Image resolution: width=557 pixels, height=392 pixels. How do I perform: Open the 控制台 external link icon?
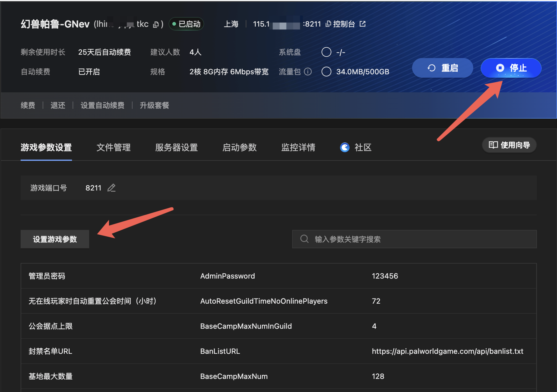tap(362, 24)
